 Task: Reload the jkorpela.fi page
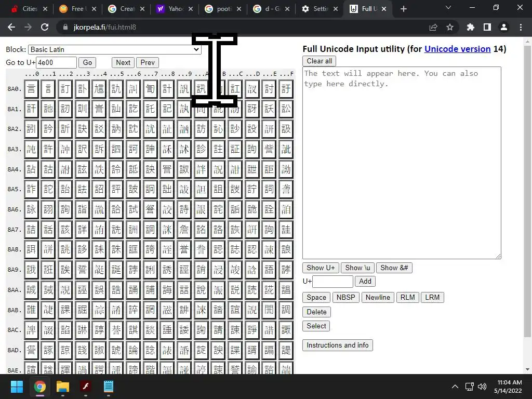[x=45, y=27]
